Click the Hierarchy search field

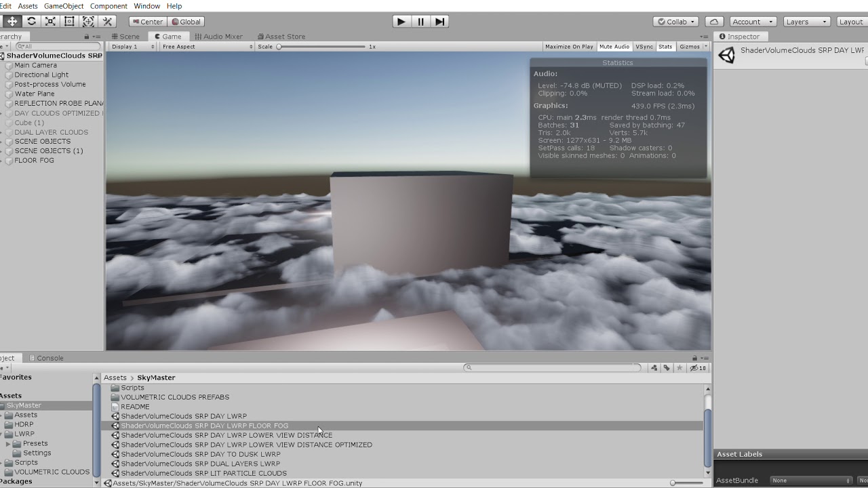(x=58, y=46)
